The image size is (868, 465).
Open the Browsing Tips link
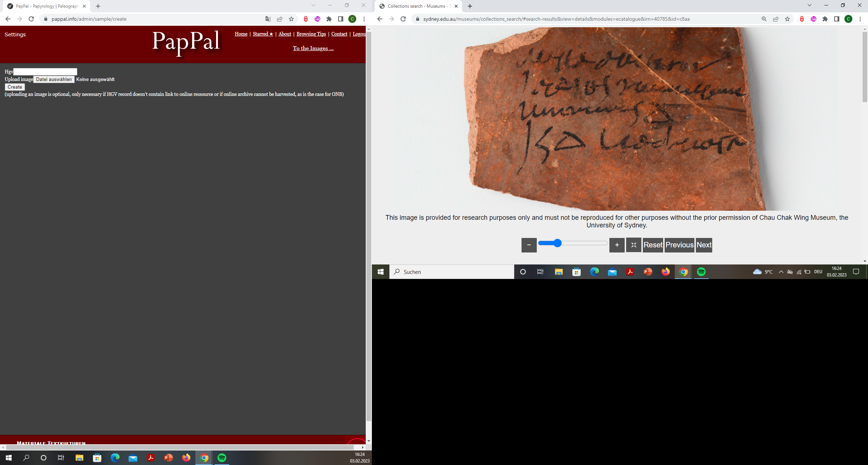click(311, 34)
